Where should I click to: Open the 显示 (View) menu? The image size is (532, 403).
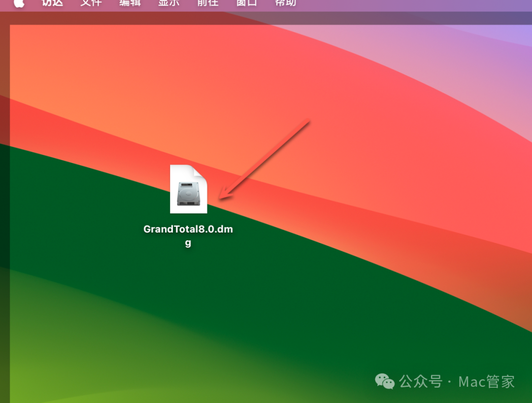168,3
